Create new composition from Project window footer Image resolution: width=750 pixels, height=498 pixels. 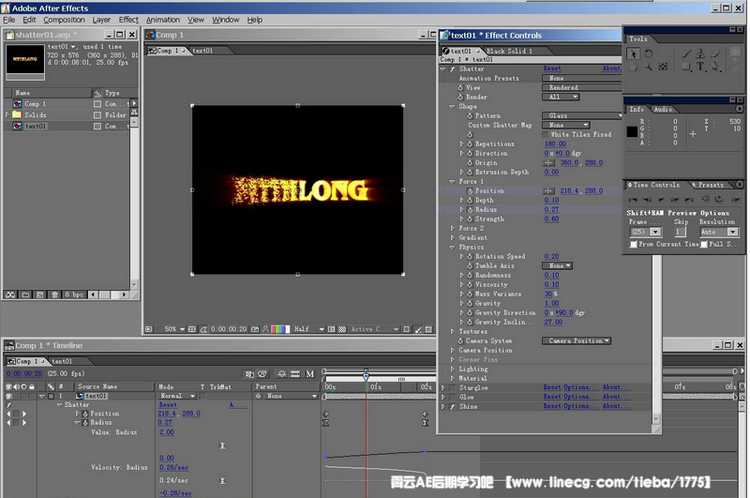point(40,295)
